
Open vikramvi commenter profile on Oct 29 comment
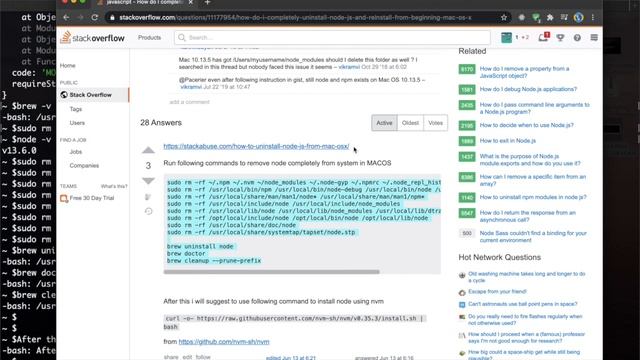pos(349,67)
